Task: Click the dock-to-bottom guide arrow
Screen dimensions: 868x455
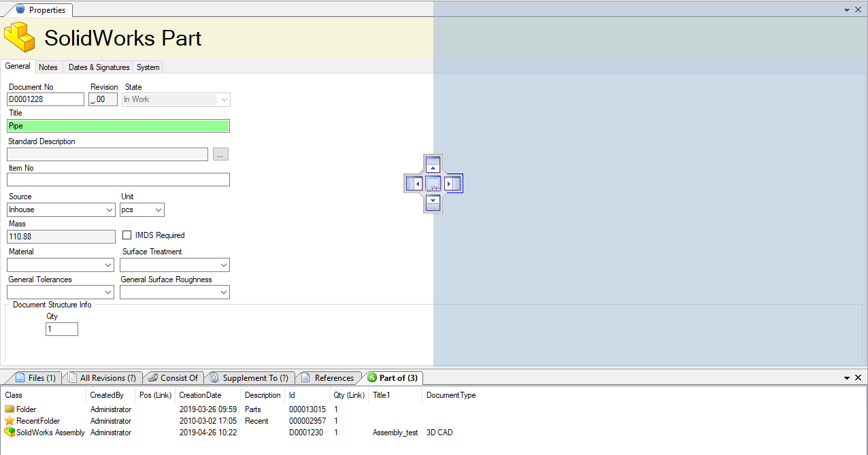Action: (x=433, y=203)
